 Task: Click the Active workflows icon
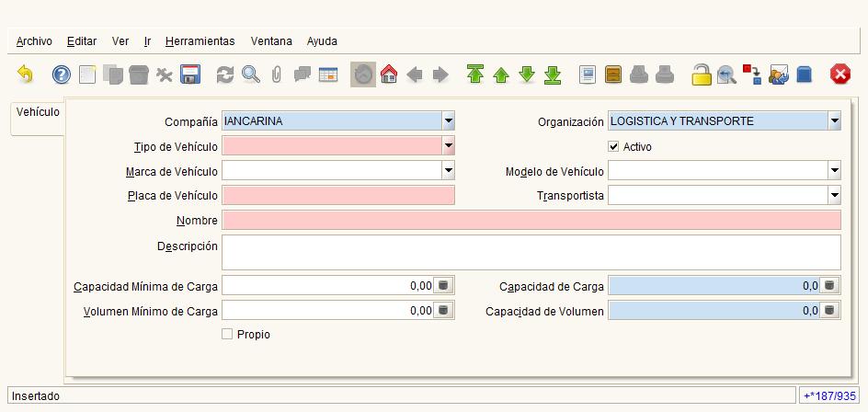click(x=752, y=74)
